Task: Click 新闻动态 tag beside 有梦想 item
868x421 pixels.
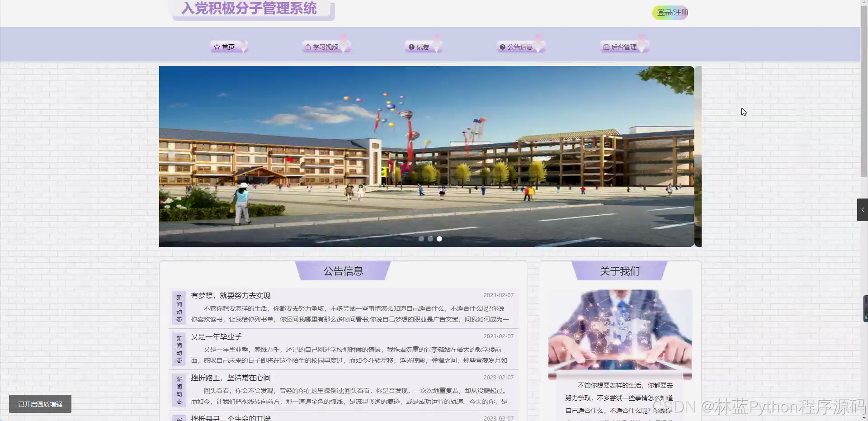Action: tap(179, 308)
